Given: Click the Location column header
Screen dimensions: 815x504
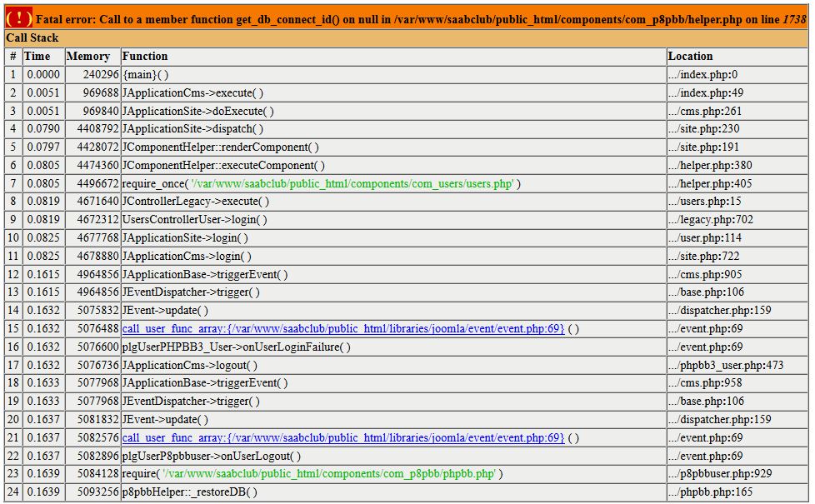Looking at the screenshot, I should pos(690,57).
